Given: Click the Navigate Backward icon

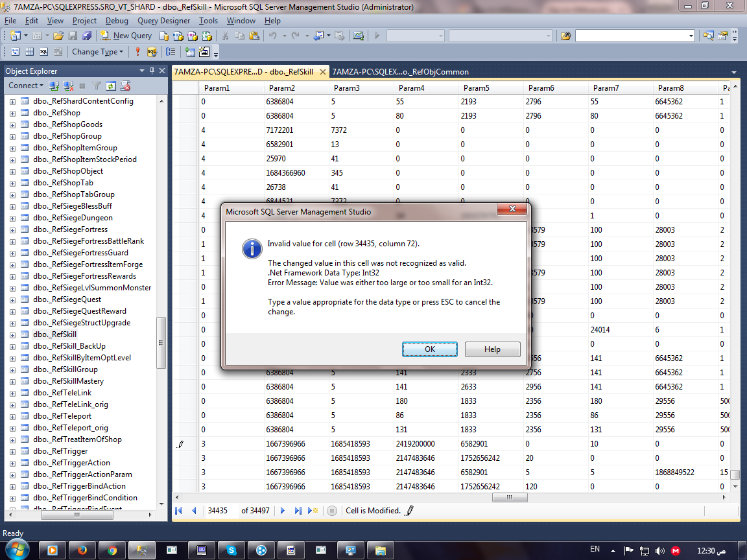Looking at the screenshot, I should tap(318, 36).
